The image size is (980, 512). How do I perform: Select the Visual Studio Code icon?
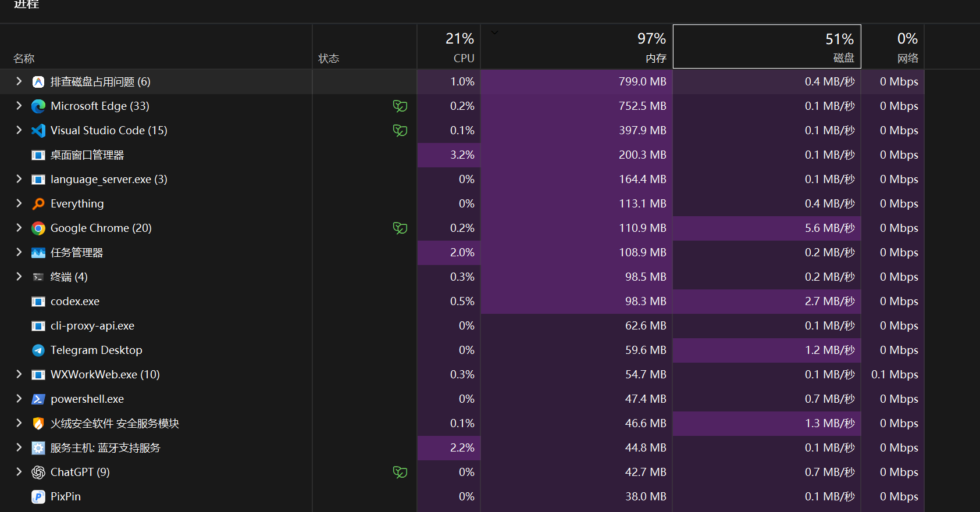click(38, 131)
